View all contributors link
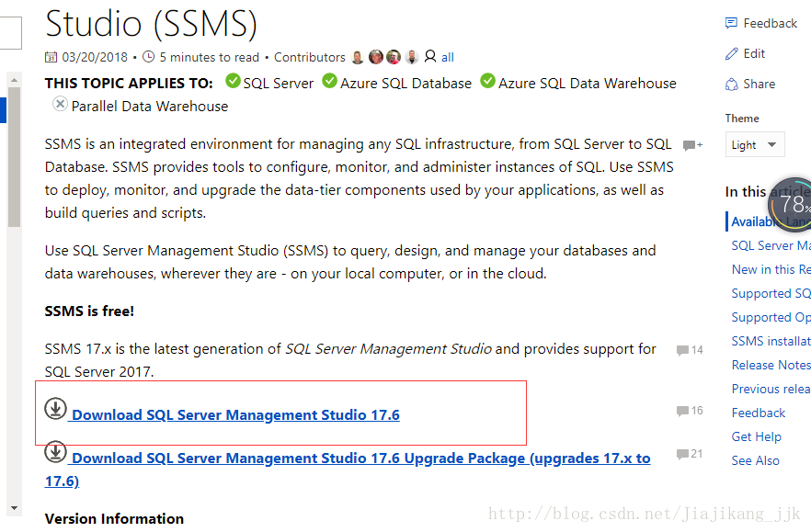 [x=448, y=57]
